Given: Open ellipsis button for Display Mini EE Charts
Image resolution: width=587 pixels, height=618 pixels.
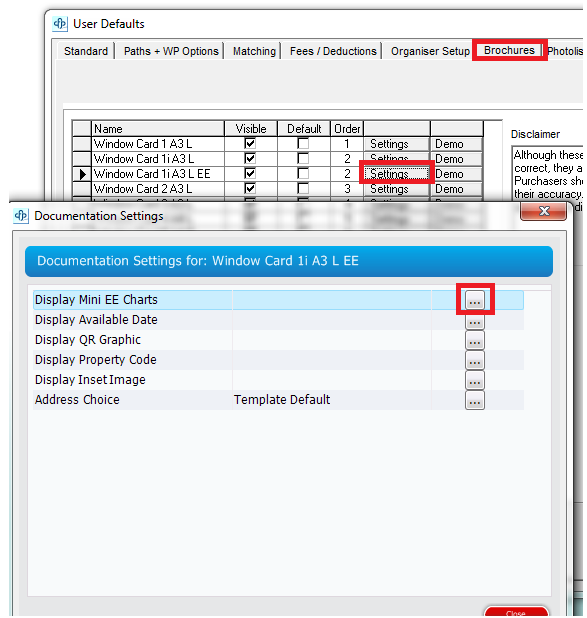Looking at the screenshot, I should point(475,300).
